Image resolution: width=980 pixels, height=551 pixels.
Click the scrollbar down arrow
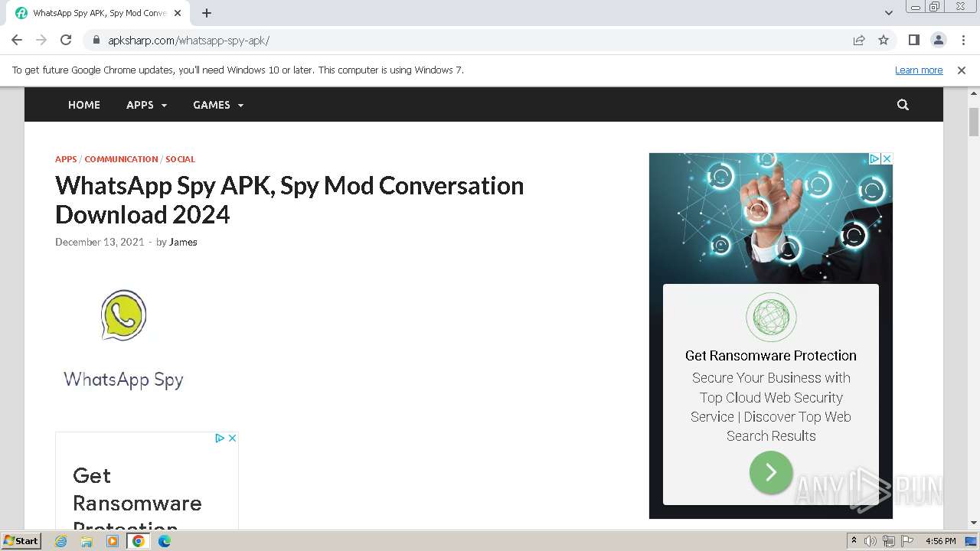click(x=974, y=523)
